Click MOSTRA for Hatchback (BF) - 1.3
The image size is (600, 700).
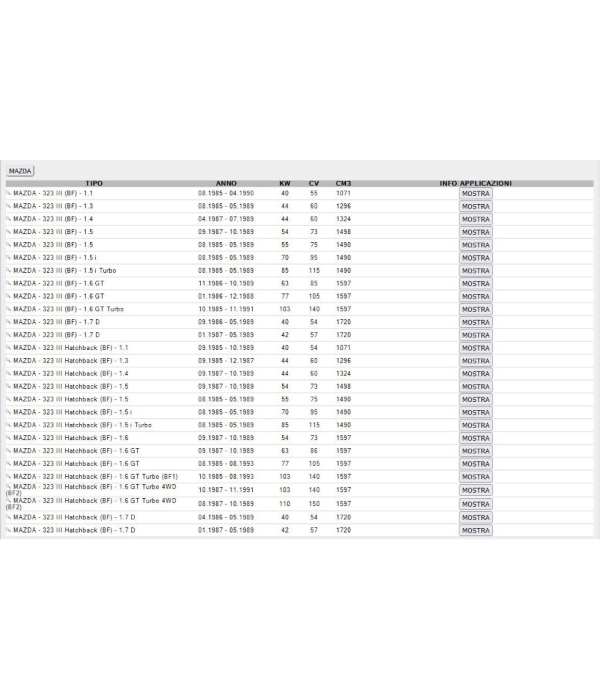pos(475,361)
